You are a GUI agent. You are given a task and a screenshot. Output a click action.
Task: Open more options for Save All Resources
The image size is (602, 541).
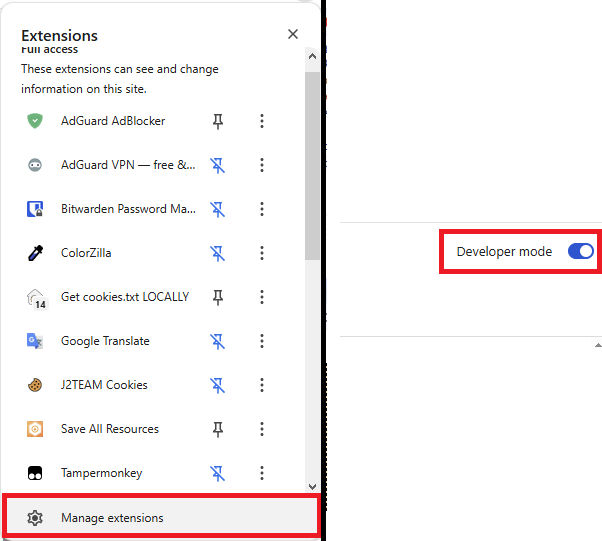coord(262,429)
